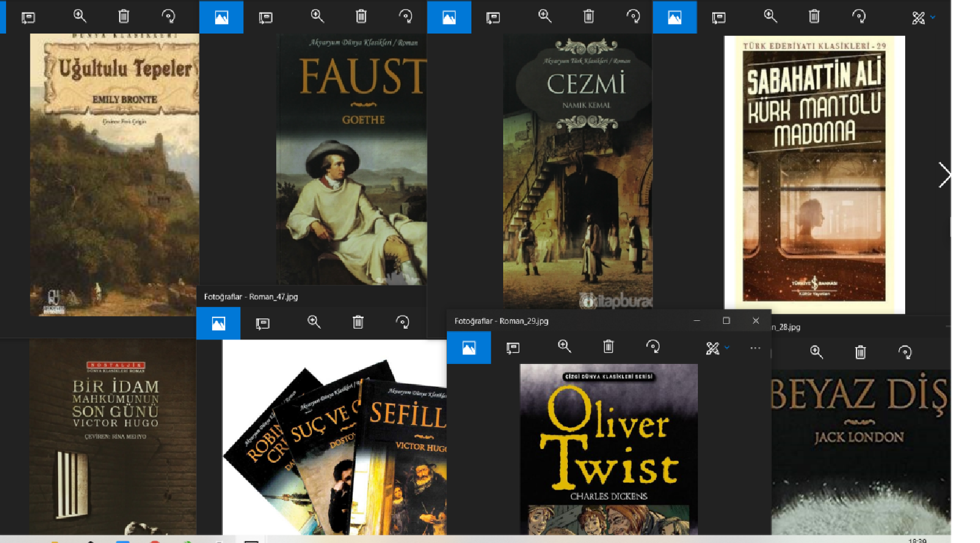Open Add to menu in Uğultulu Tepeler window

(28, 17)
